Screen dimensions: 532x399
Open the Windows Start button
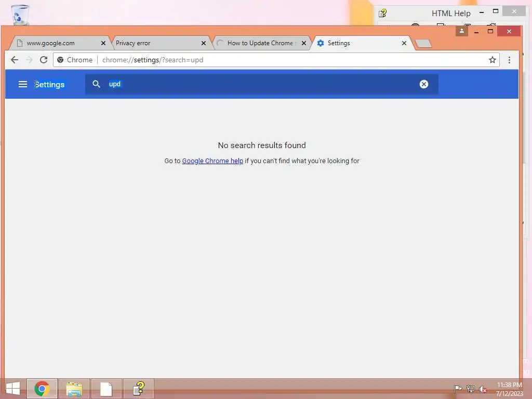(13, 389)
